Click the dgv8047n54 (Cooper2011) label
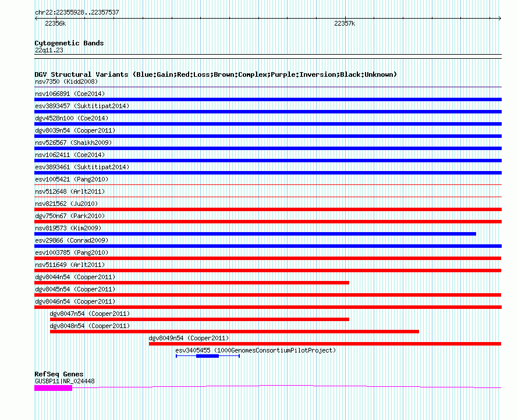This screenshot has height=420, width=518. (90, 314)
